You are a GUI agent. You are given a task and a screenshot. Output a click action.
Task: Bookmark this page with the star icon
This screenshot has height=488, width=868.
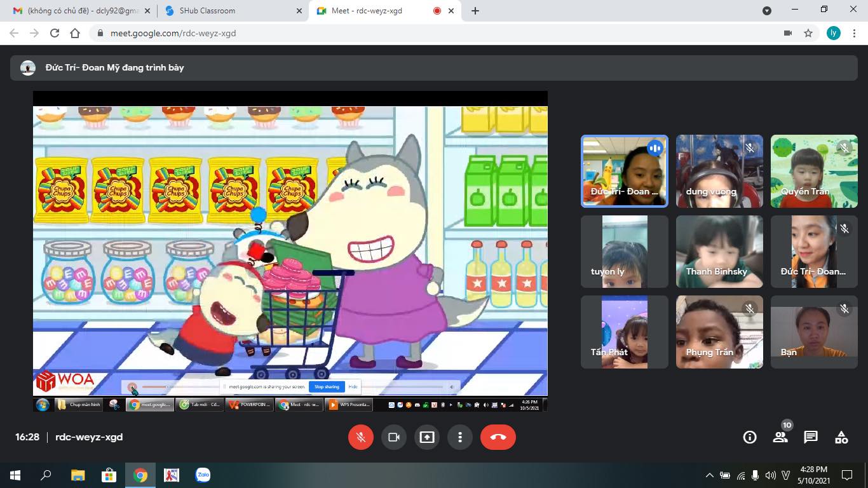[x=808, y=33]
